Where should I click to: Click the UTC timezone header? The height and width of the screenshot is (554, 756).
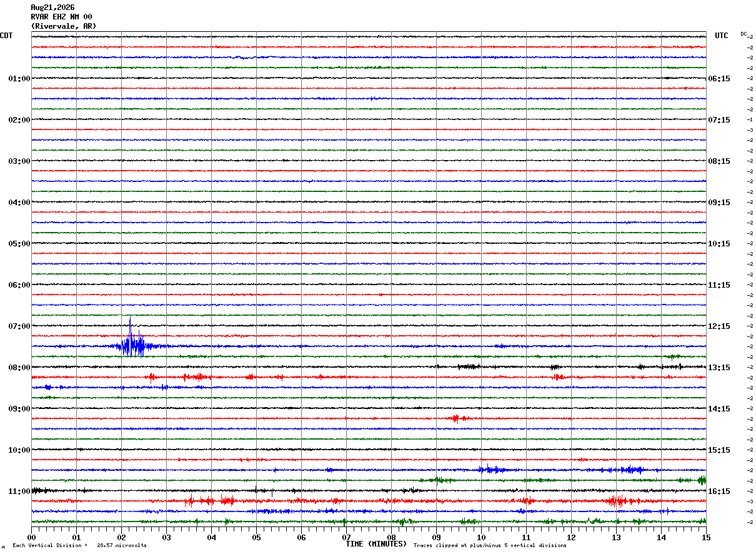click(x=722, y=36)
